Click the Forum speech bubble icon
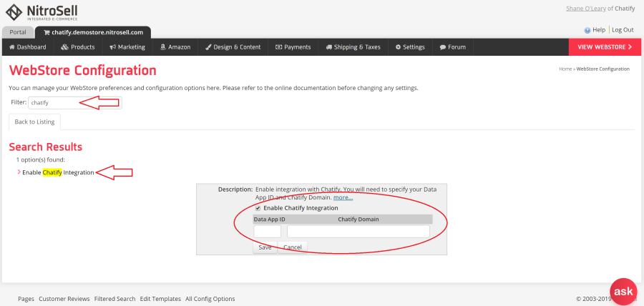644x306 pixels. click(x=443, y=47)
